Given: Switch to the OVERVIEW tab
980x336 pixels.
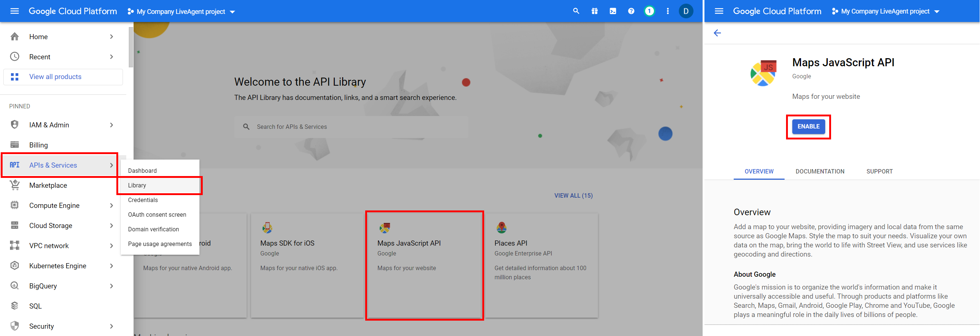Looking at the screenshot, I should pyautogui.click(x=759, y=171).
